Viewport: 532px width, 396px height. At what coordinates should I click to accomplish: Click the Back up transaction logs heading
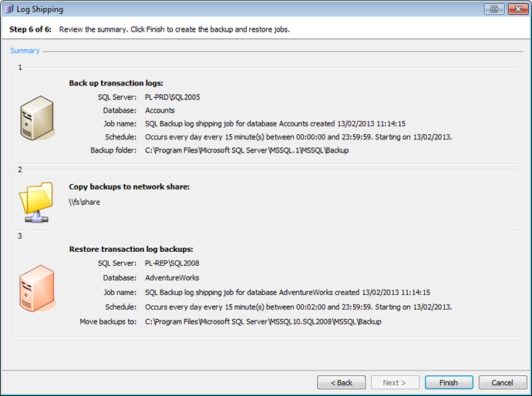[116, 82]
